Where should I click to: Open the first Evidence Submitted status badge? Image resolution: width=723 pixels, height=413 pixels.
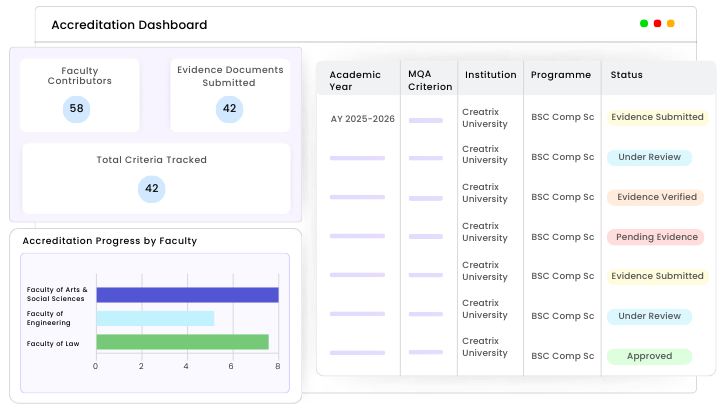click(658, 117)
